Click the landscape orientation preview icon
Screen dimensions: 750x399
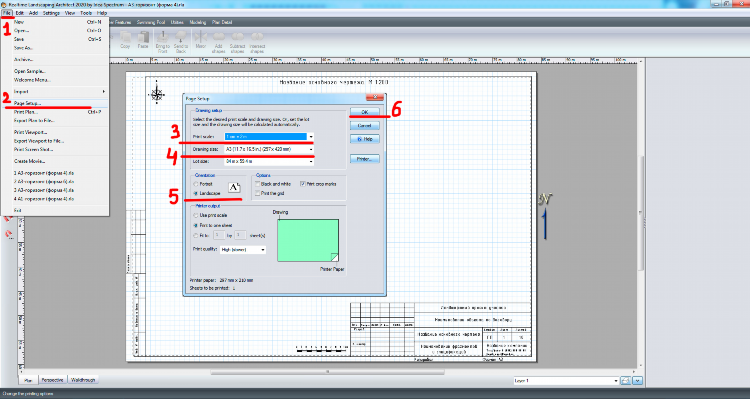[x=234, y=188]
